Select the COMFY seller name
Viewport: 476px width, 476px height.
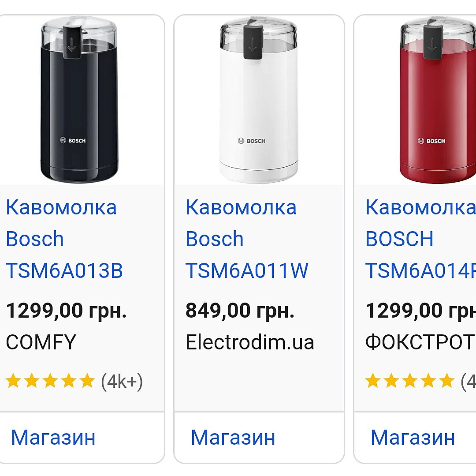pos(41,342)
